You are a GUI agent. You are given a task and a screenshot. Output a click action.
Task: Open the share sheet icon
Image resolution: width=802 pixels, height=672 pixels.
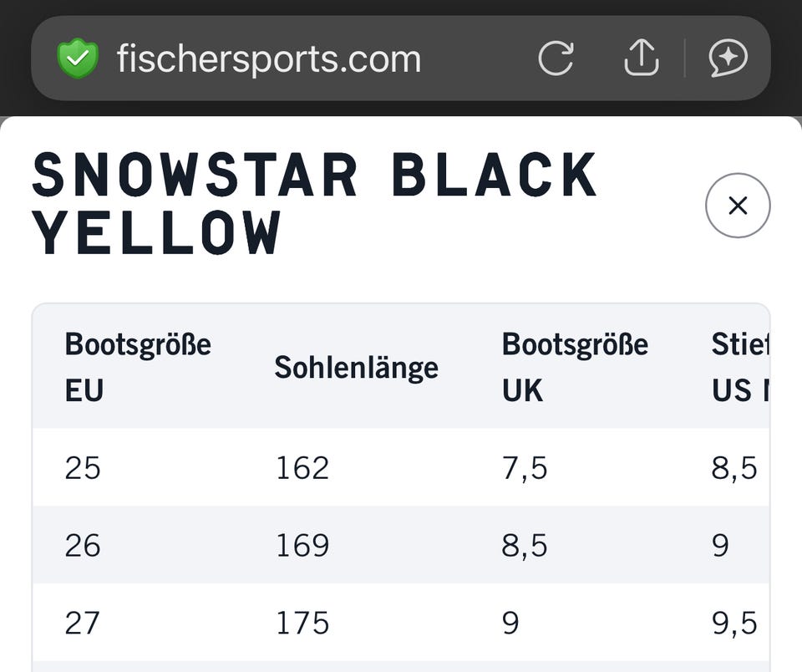point(642,59)
